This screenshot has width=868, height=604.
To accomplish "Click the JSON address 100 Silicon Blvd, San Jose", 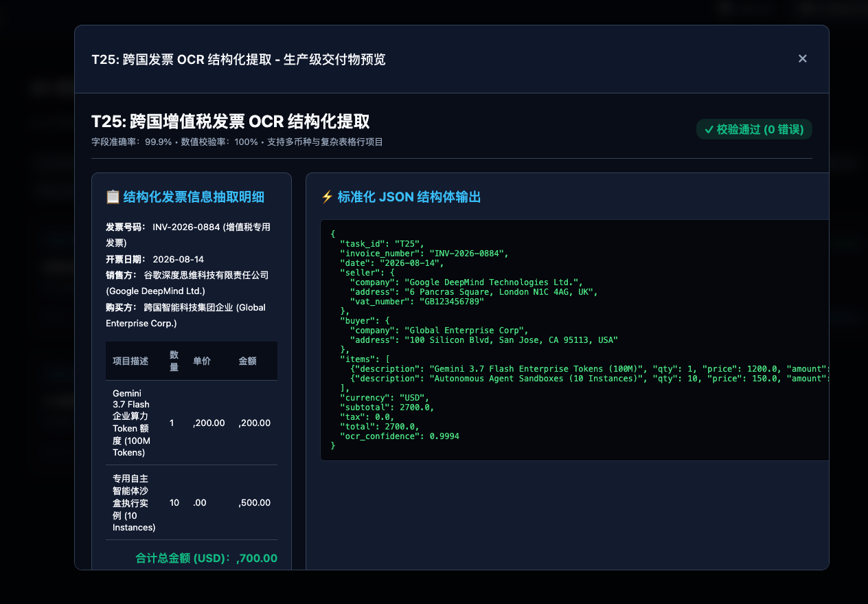I will (484, 339).
